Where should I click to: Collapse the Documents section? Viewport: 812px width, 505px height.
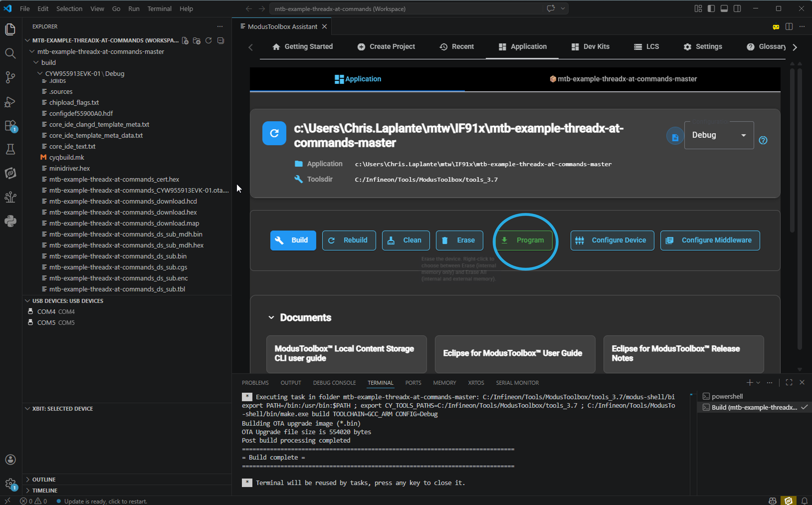point(271,317)
